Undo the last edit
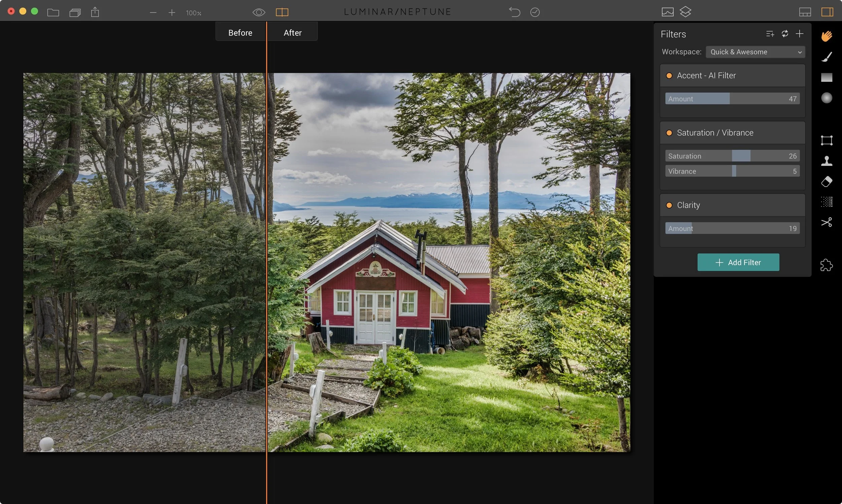842x504 pixels. coord(514,12)
